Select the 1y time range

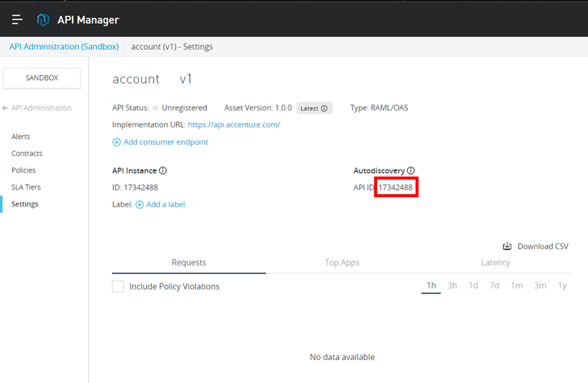pos(562,286)
